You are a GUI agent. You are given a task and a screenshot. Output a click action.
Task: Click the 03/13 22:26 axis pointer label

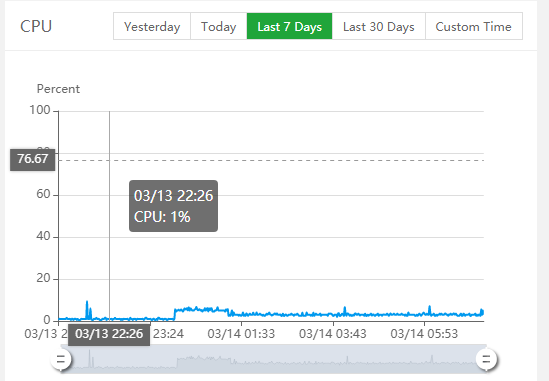coord(109,334)
